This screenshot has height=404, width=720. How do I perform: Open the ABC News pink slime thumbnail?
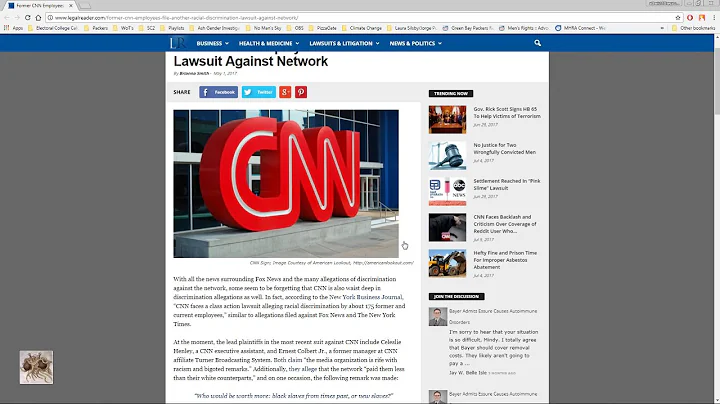pos(447,192)
